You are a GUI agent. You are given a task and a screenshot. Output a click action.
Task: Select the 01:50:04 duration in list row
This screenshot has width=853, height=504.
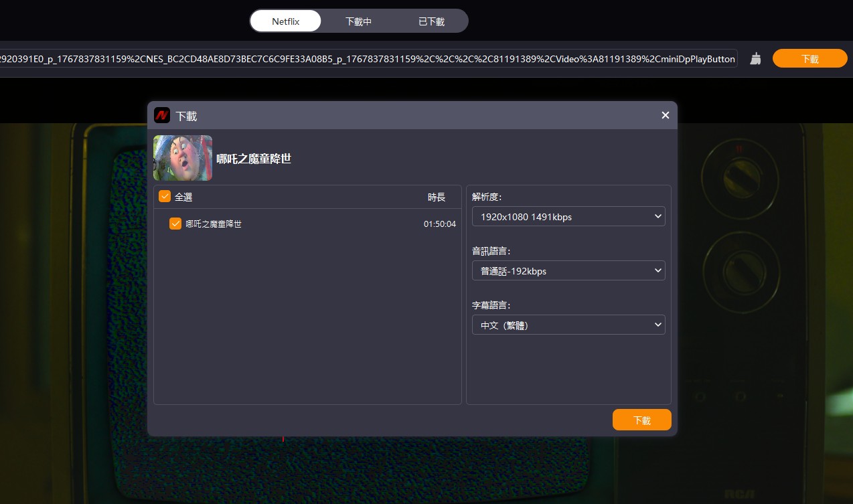click(x=440, y=224)
